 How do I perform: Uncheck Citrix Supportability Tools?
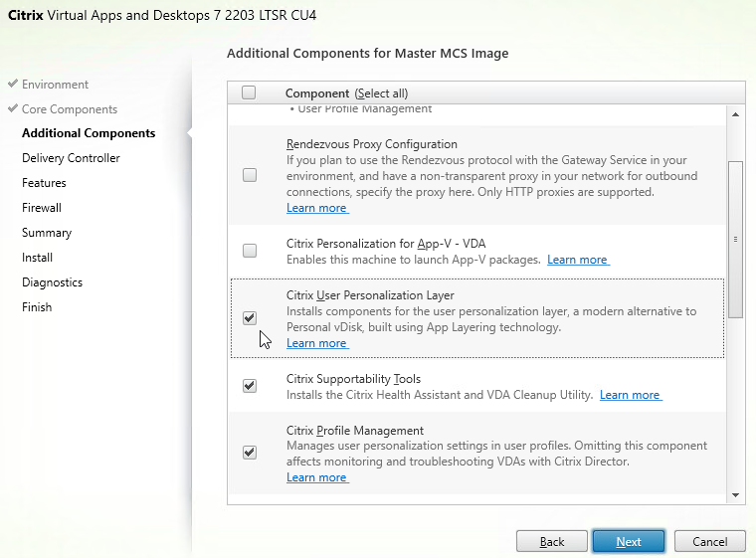point(250,386)
